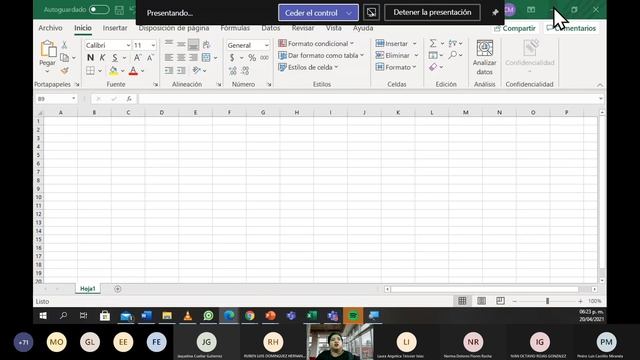Screen dimensions: 640x360
Task: Click Insertar cells button
Action: tap(391, 43)
